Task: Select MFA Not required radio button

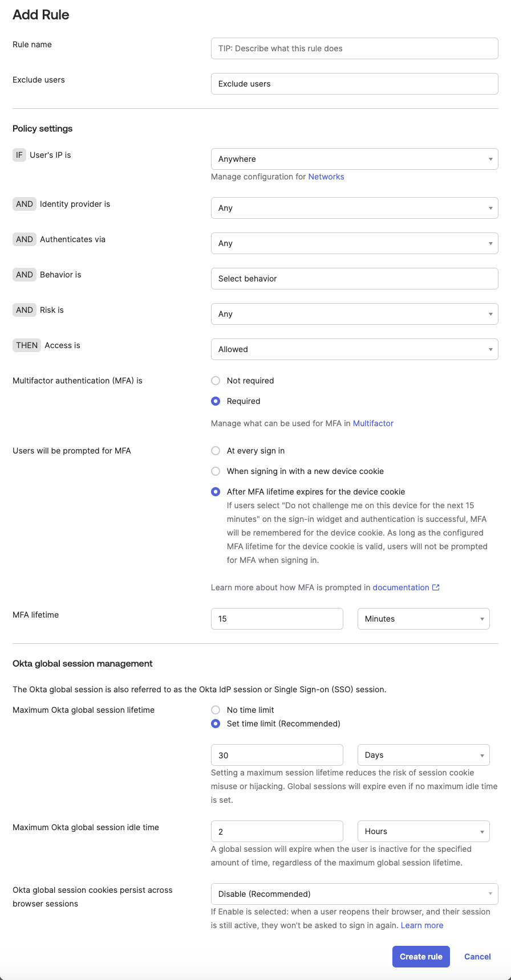Action: (216, 381)
